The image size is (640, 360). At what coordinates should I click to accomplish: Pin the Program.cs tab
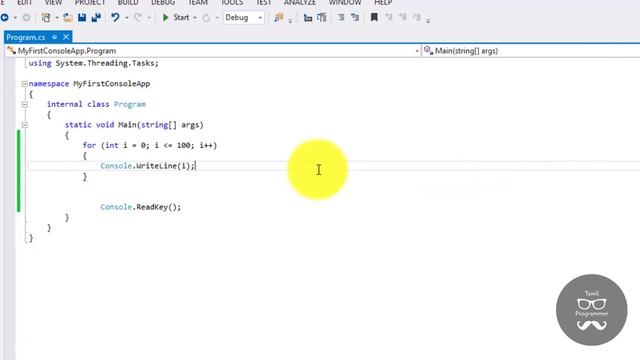[x=54, y=37]
